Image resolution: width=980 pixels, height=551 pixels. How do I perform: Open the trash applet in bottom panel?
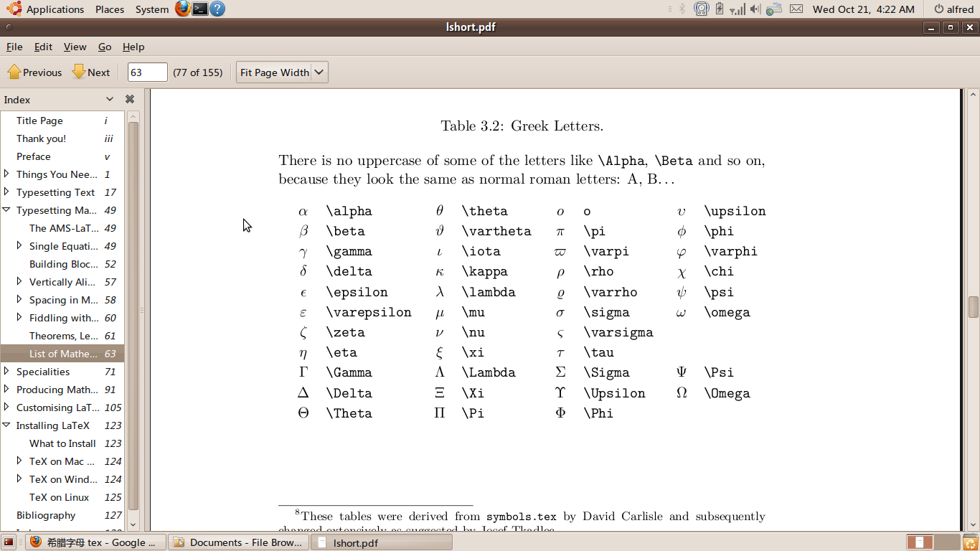970,542
